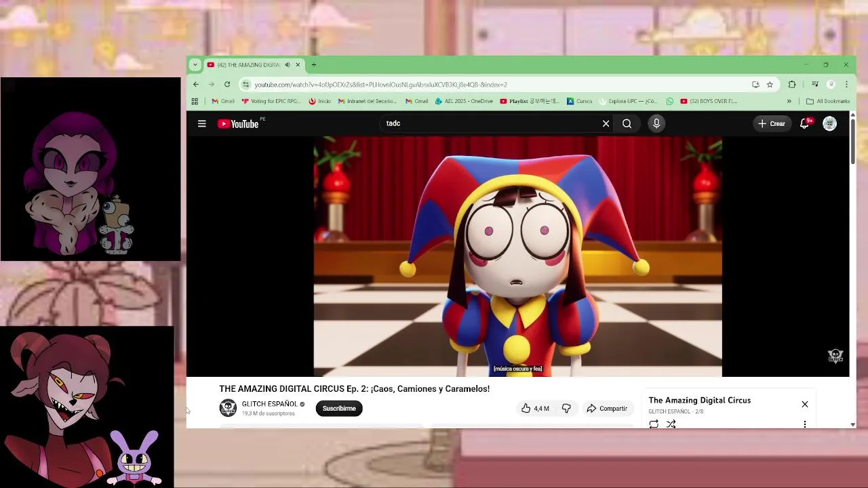The image size is (868, 488).
Task: Start voice search with microphone icon
Action: coord(656,123)
